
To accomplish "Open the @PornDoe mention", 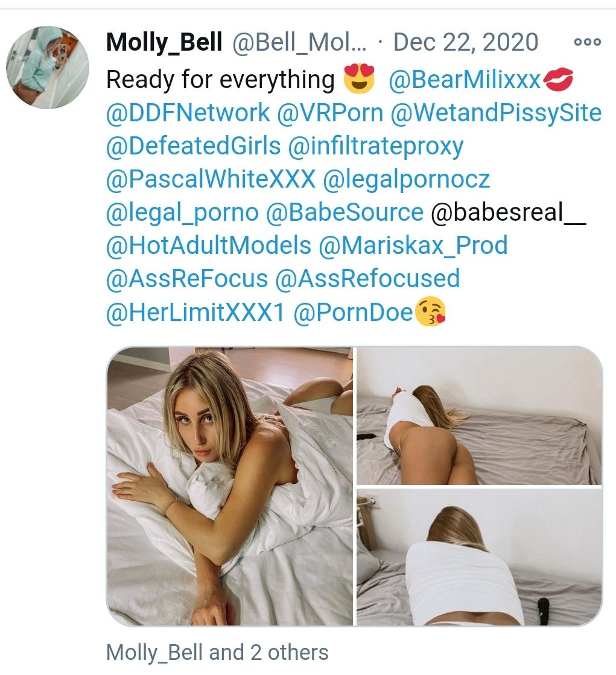I will [x=353, y=312].
